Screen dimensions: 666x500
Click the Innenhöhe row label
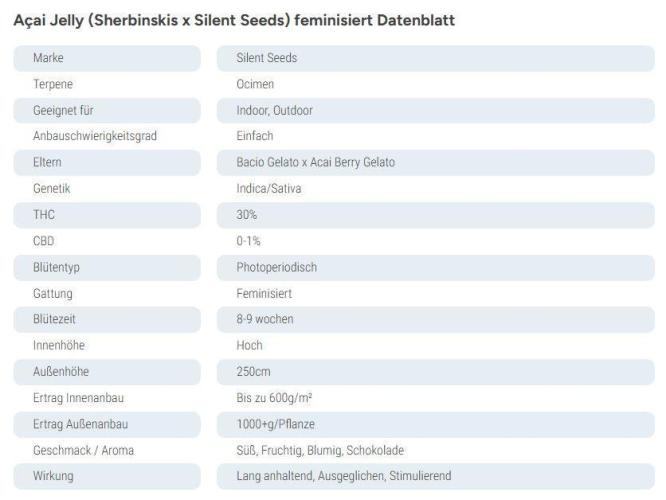[59, 345]
